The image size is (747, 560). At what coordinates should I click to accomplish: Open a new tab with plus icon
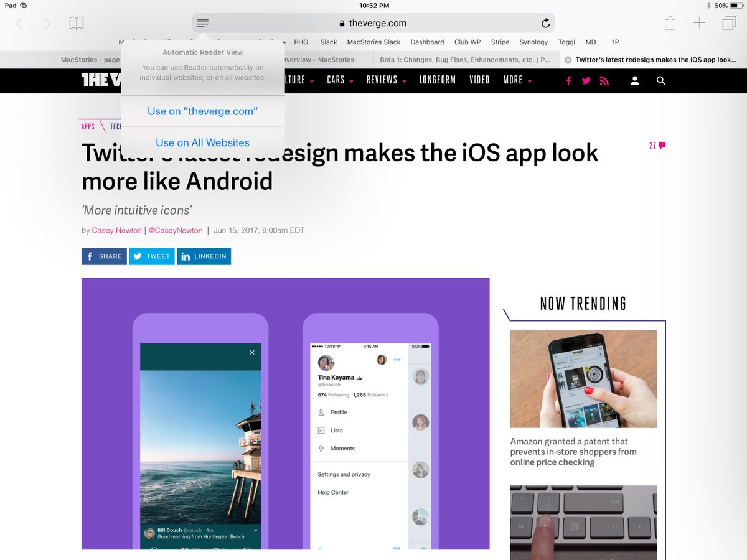(x=700, y=23)
